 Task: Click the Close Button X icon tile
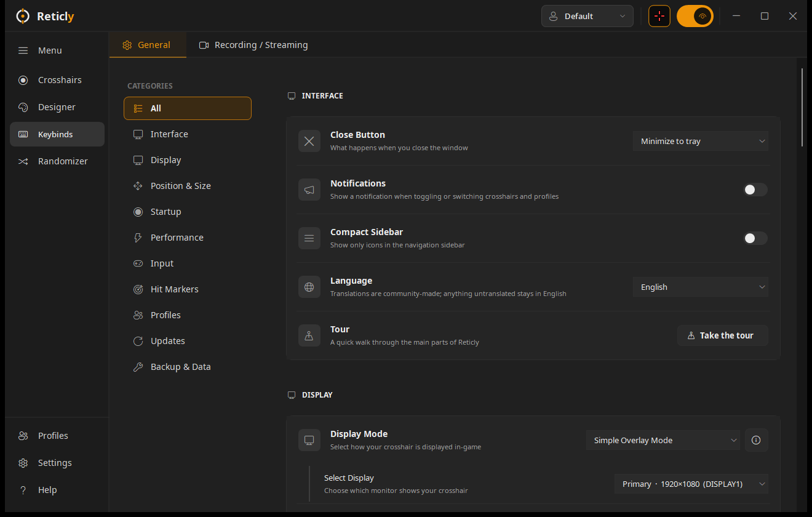coord(309,141)
